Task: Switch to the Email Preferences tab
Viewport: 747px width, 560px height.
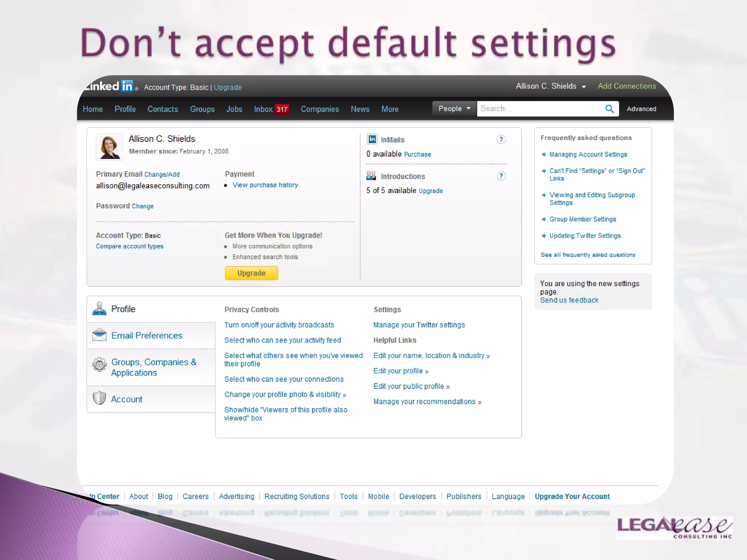Action: tap(147, 335)
